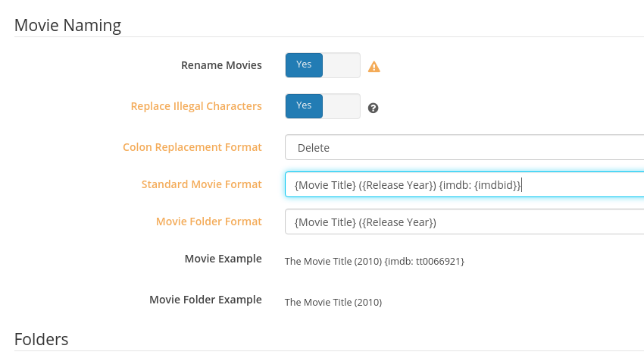Viewport: 644px width, 355px height.
Task: Click the Replace Illegal Characters label
Action: coord(196,106)
